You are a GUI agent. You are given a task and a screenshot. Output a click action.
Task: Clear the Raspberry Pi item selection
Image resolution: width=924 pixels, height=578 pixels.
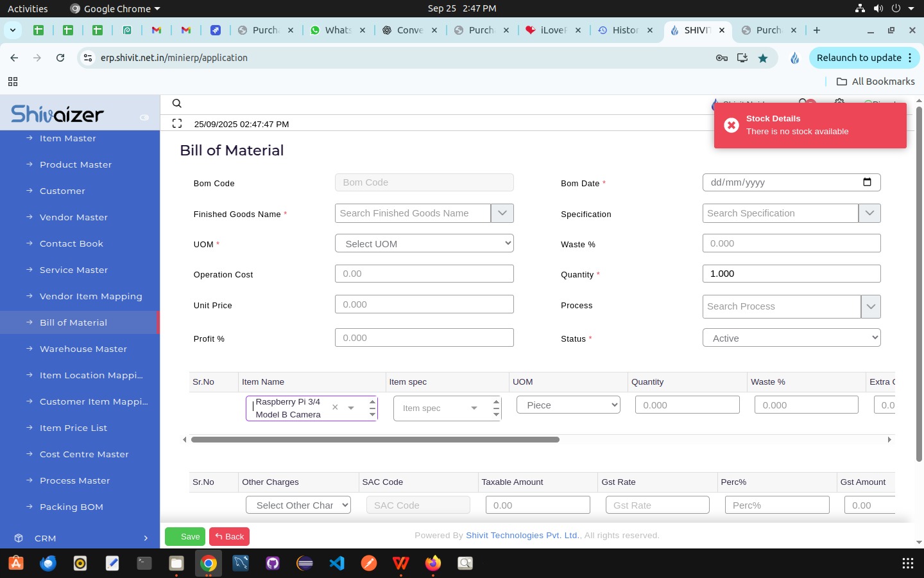[335, 408]
